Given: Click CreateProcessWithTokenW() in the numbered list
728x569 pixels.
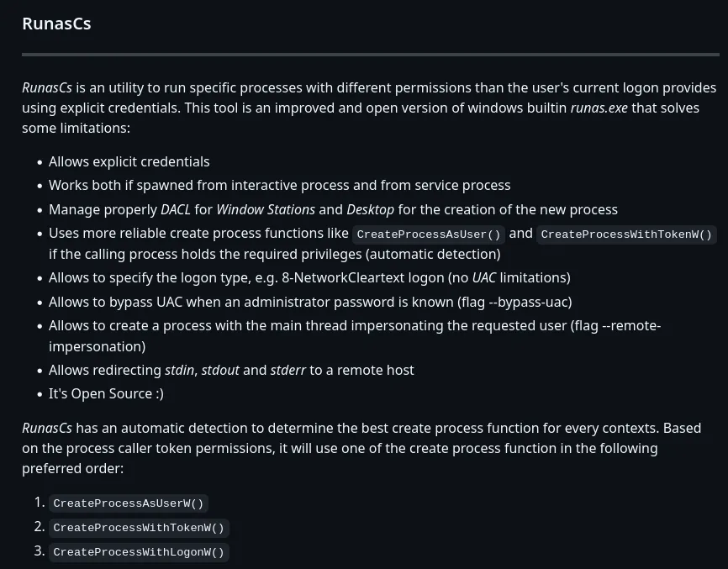Looking at the screenshot, I should point(139,528).
